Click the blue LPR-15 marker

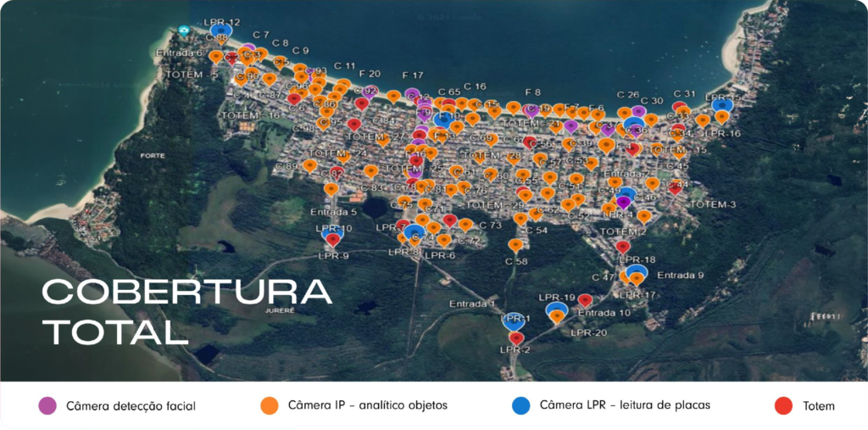click(721, 105)
